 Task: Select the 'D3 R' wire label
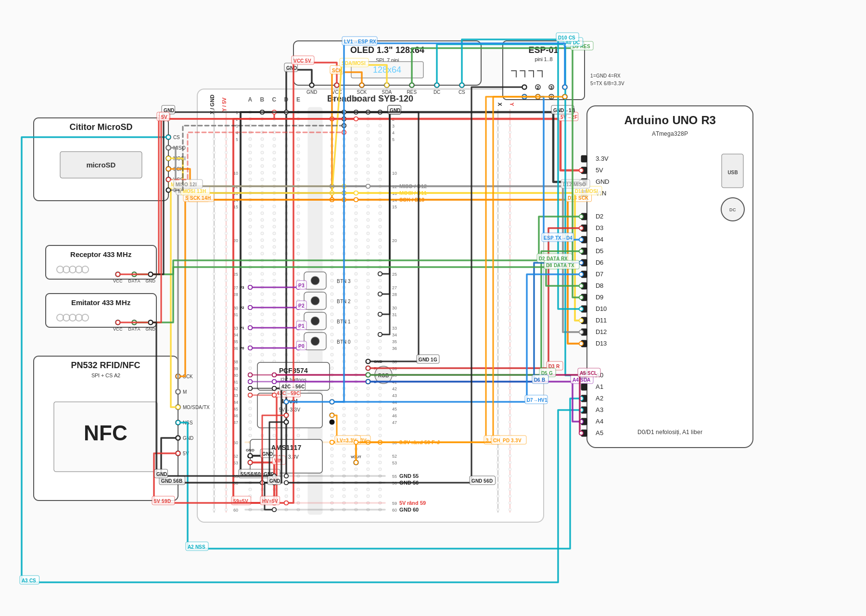(555, 366)
